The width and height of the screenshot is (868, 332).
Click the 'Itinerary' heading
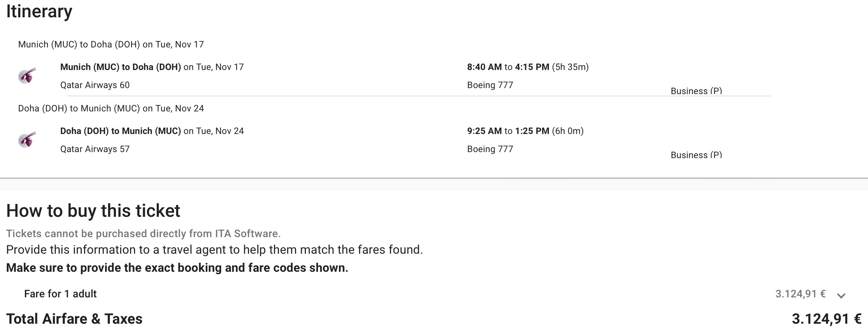(x=39, y=11)
